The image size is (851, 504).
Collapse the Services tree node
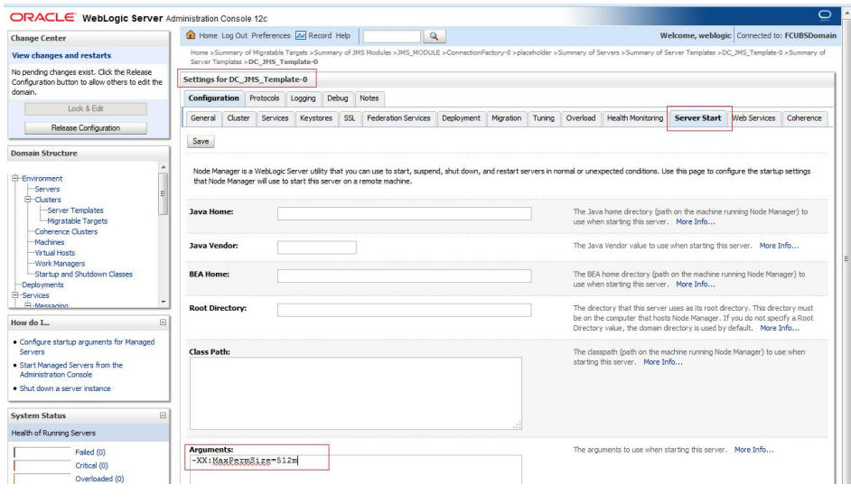(x=15, y=295)
